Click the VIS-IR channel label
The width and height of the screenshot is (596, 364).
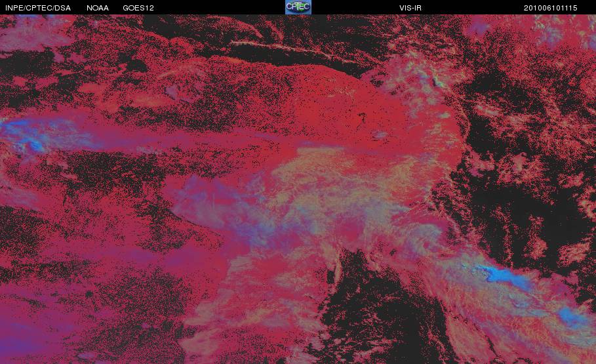tap(410, 8)
